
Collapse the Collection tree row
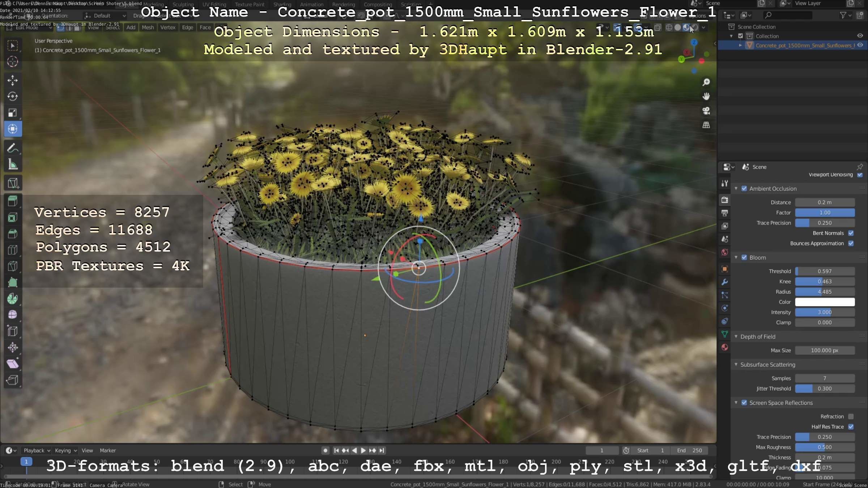click(x=731, y=36)
